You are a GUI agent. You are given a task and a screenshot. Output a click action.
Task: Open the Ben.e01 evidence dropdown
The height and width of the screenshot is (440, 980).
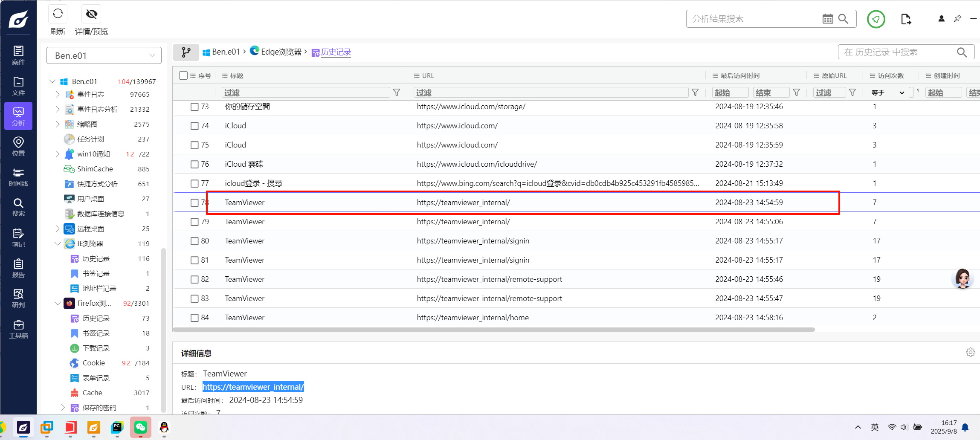104,55
